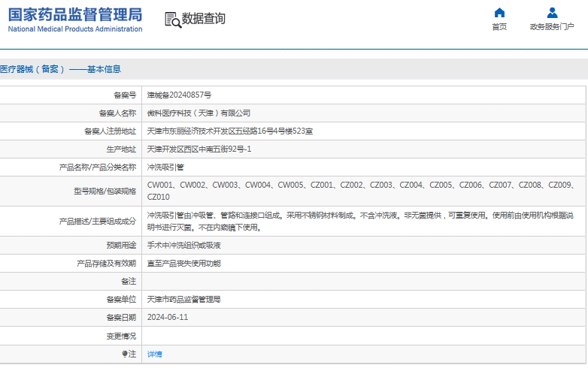Click the 备注 label
Viewport: 588px width, 371px height.
click(129, 281)
